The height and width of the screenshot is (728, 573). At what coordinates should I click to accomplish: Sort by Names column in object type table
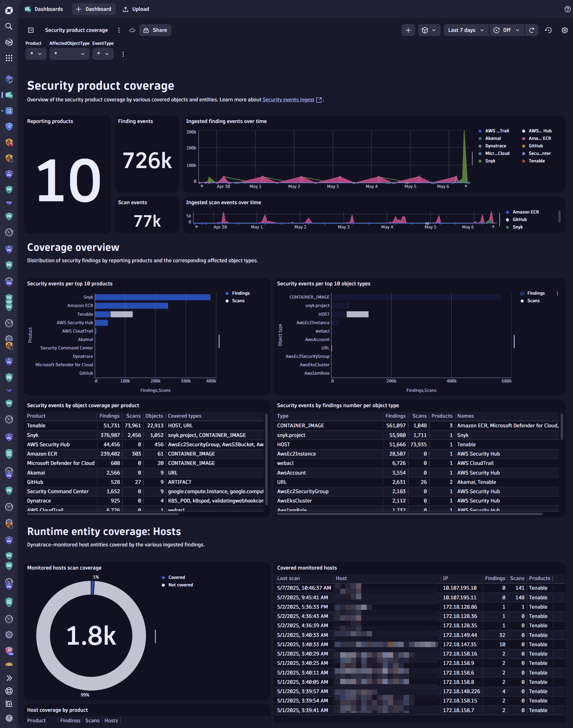(465, 416)
